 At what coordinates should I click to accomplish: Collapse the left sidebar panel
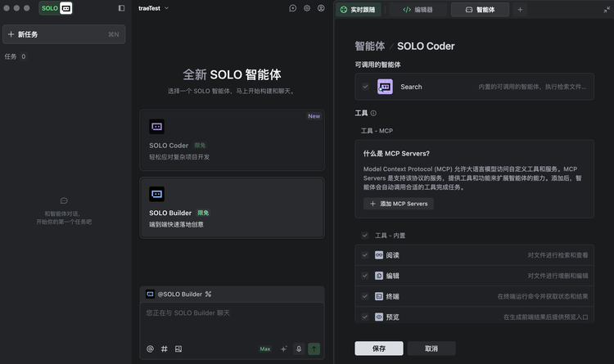coord(121,8)
